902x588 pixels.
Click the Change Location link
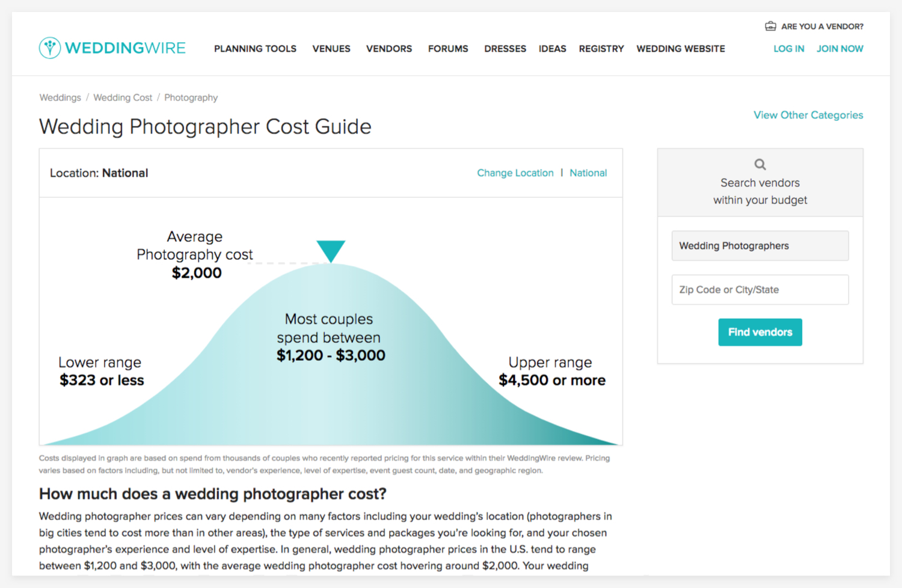[515, 173]
